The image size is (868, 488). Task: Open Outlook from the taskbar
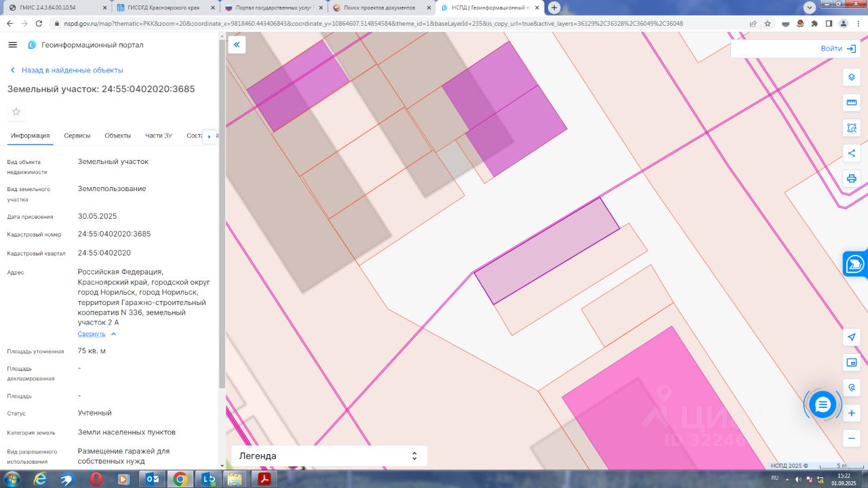[x=151, y=479]
